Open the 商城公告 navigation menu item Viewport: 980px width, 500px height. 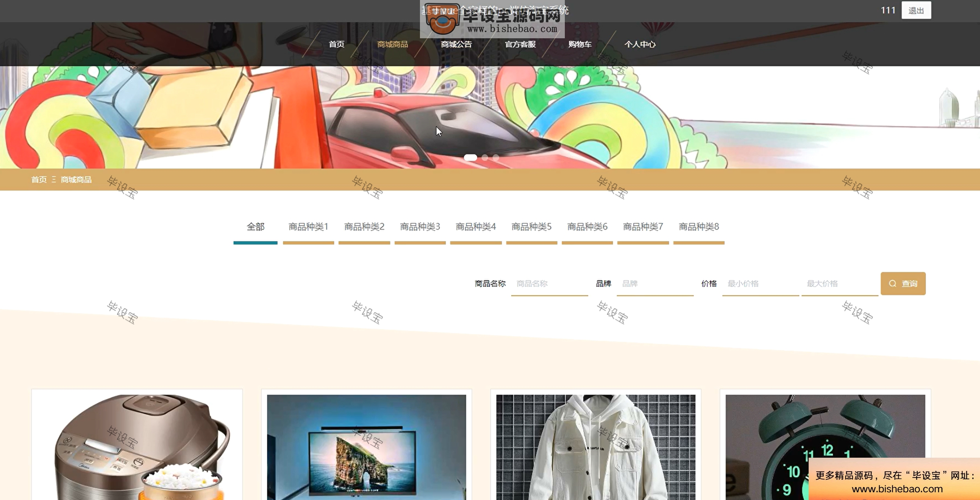pos(456,44)
